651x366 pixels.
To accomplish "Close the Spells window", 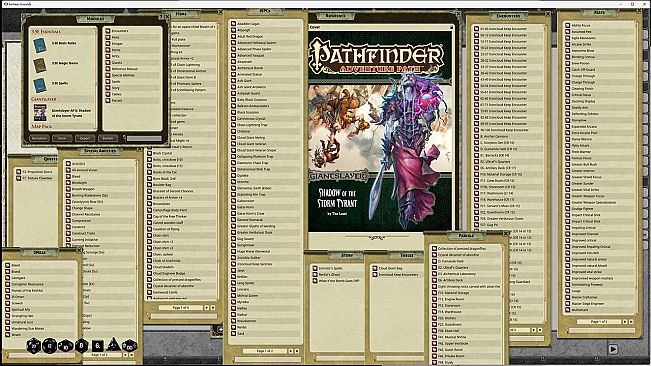I will pos(79,250).
